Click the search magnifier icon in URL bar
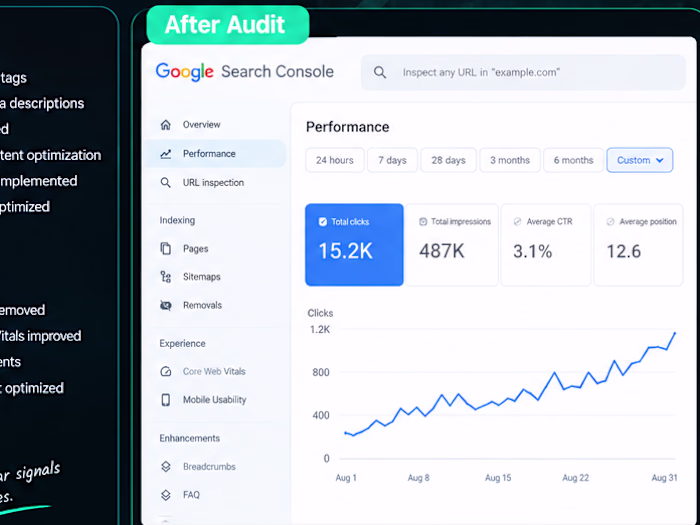The image size is (700, 525). [x=379, y=72]
